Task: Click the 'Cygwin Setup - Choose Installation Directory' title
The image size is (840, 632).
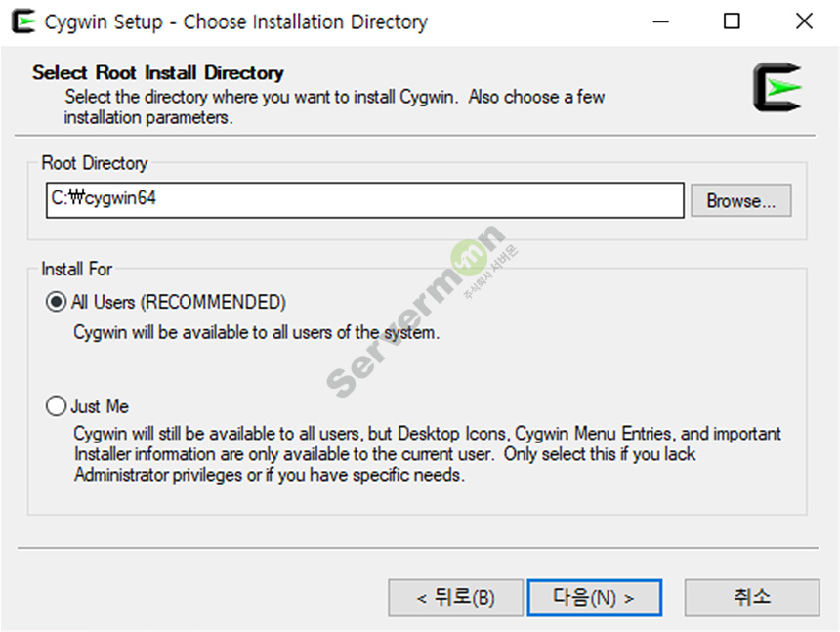Action: coord(235,21)
